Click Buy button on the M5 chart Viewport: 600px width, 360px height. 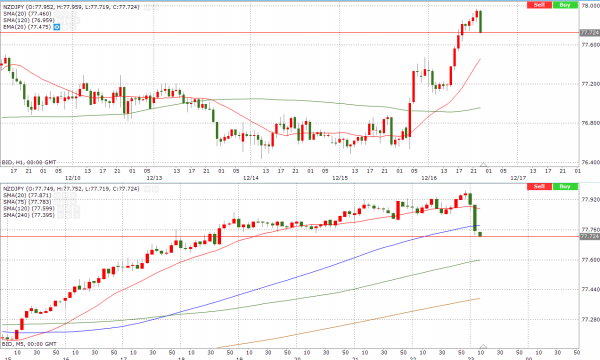[565, 186]
